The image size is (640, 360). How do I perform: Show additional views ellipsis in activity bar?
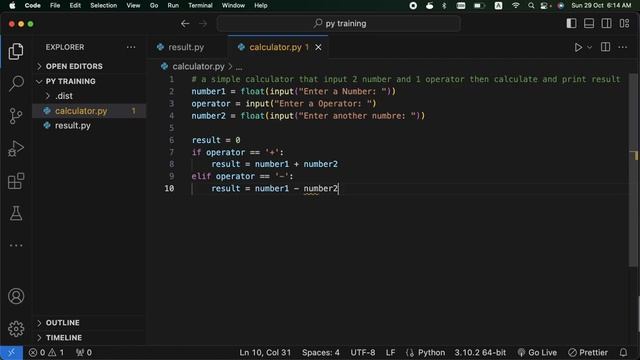[x=16, y=245]
